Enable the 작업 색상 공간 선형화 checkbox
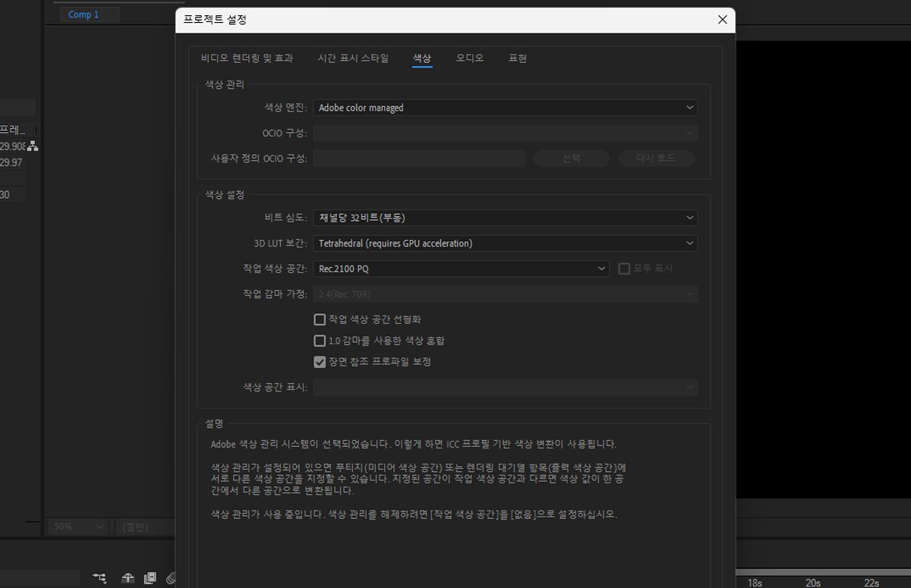This screenshot has height=588, width=911. (320, 319)
